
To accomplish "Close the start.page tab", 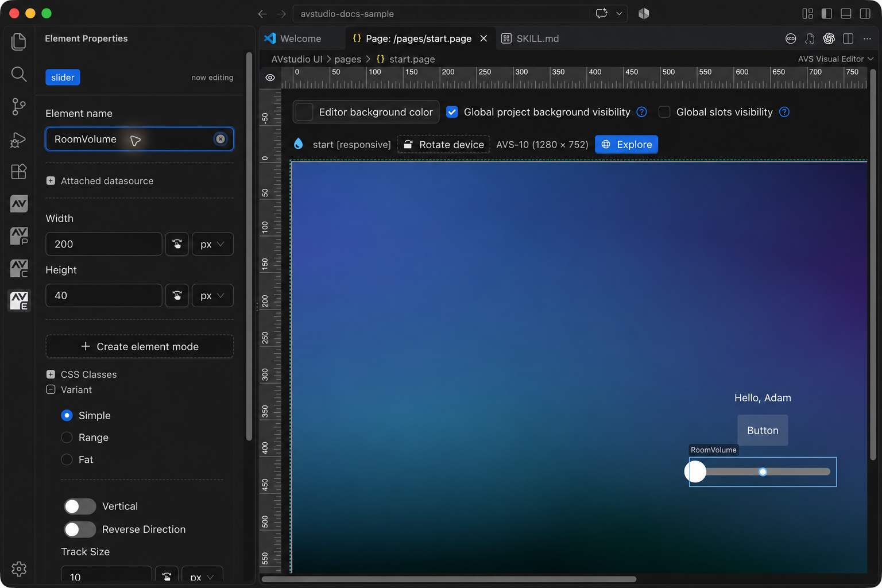I will 483,38.
